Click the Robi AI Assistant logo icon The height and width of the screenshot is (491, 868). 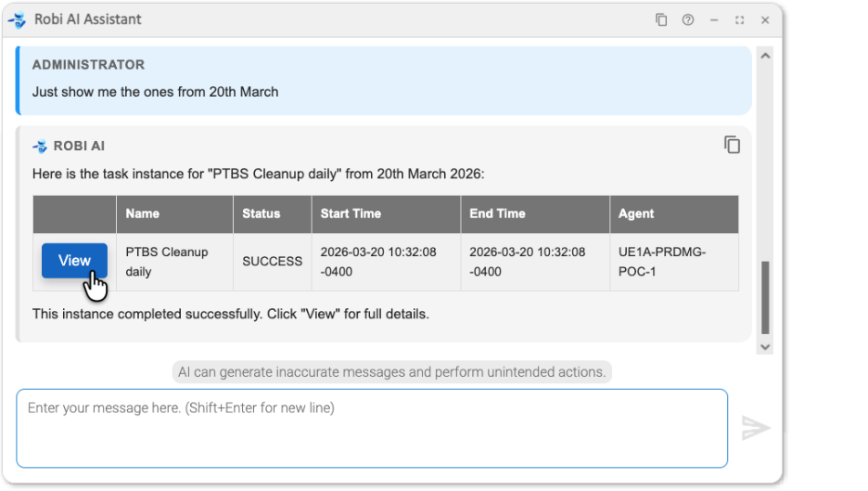click(17, 19)
